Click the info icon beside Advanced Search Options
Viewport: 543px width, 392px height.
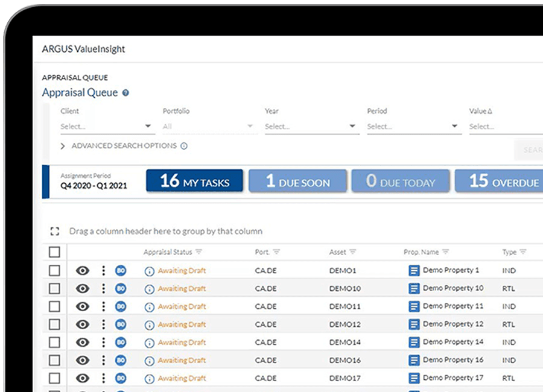184,146
